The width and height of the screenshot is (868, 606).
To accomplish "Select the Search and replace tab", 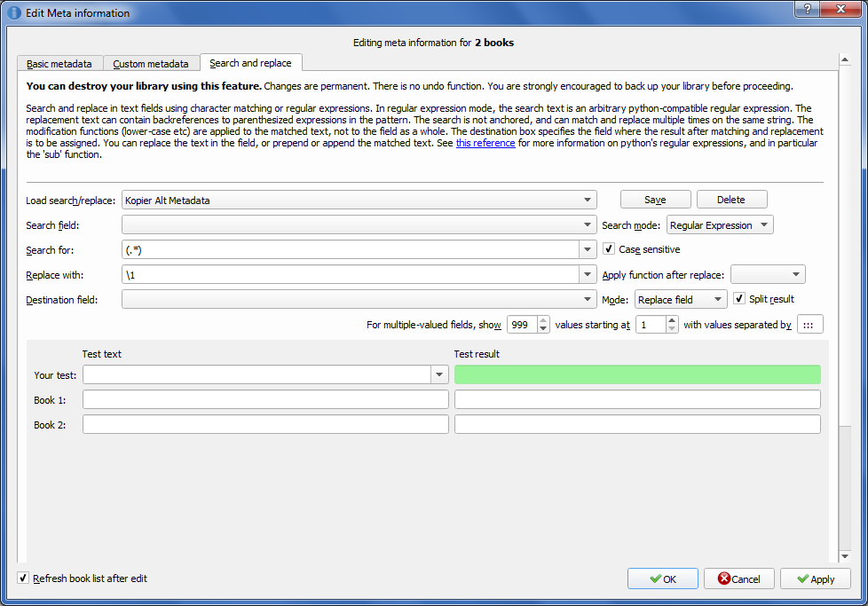I will tap(251, 63).
